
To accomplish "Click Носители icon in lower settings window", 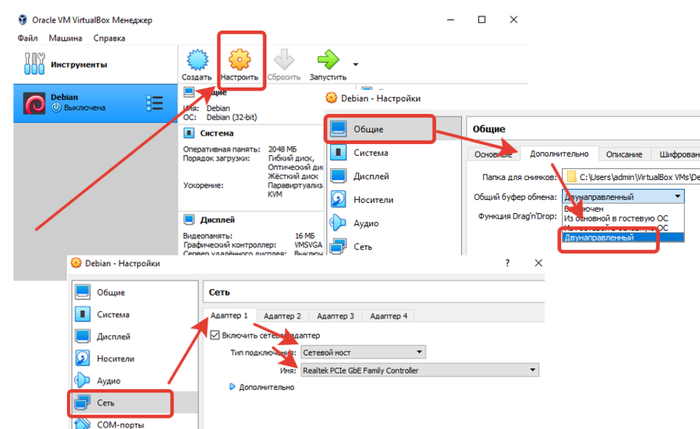I will click(83, 358).
